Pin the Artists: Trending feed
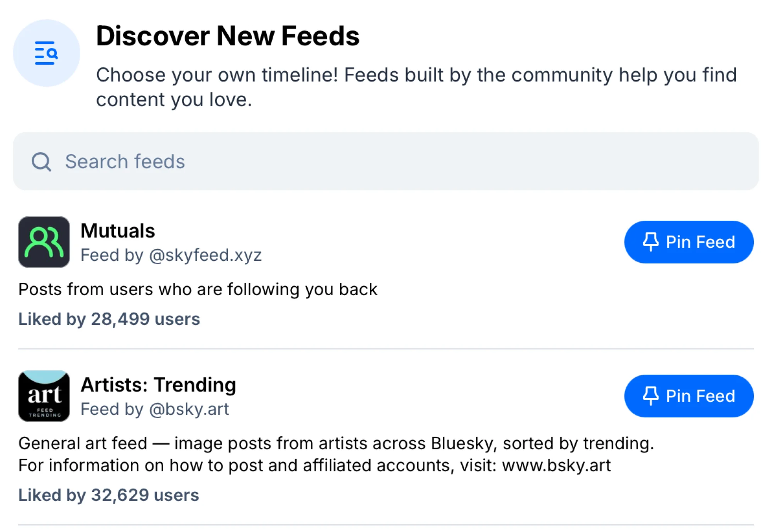772x532 pixels. (688, 396)
